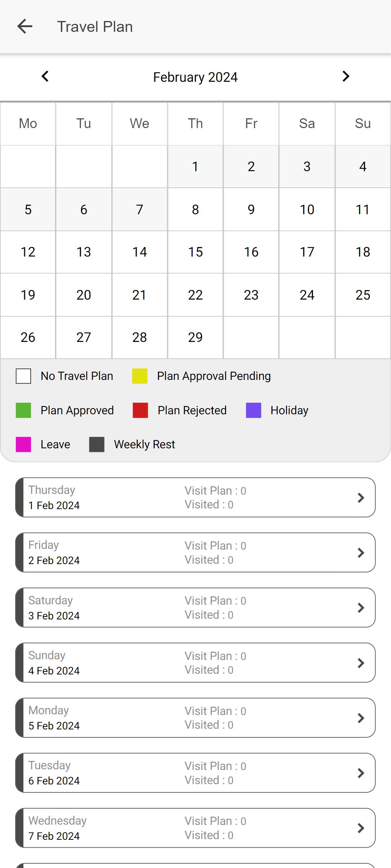Click the yellow Plan Approval Pending swatch

coord(140,376)
